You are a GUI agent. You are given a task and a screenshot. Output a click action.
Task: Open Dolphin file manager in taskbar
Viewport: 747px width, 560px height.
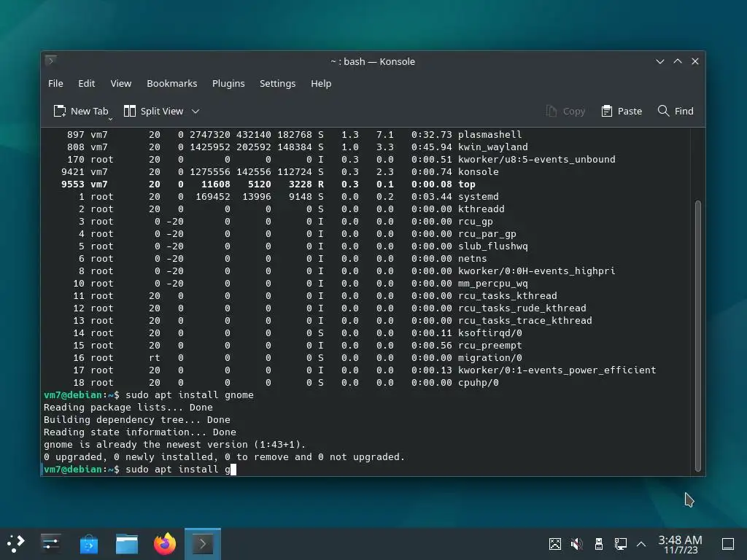tap(127, 544)
